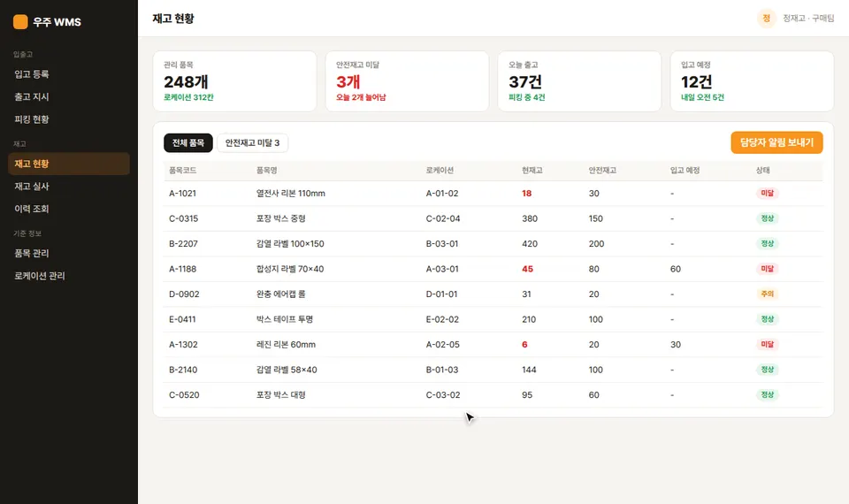849x504 pixels.
Task: Click location C-02-04
Action: tap(443, 218)
